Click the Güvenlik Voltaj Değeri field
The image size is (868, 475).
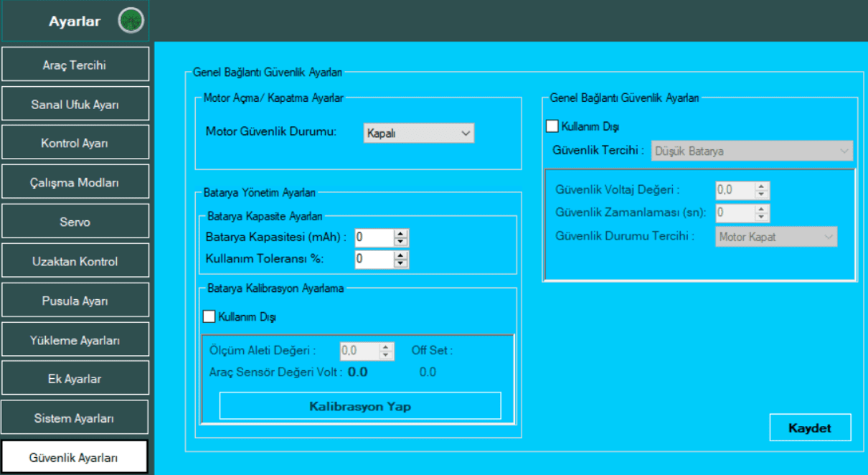coord(735,190)
